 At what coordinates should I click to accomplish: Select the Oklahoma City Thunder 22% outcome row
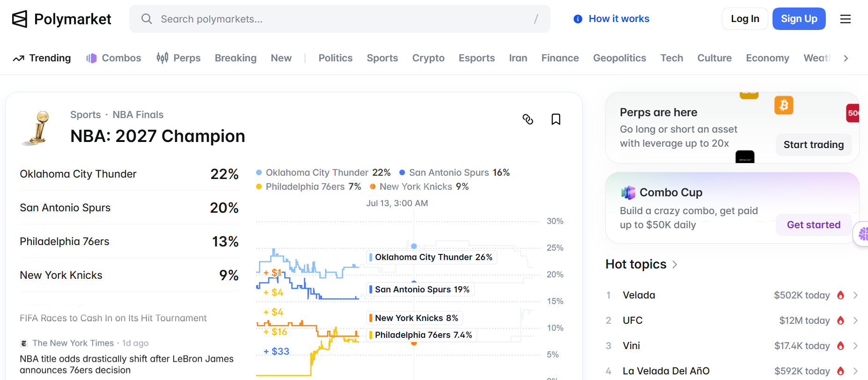[x=129, y=174]
